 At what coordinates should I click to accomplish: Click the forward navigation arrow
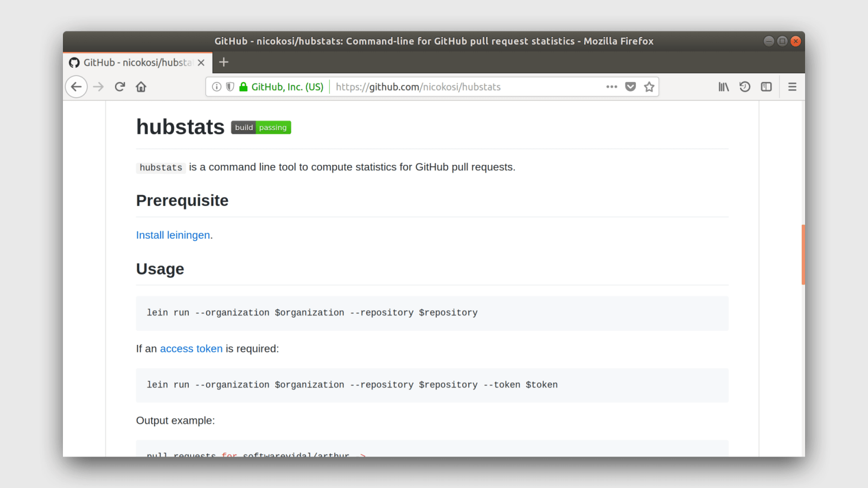point(98,87)
